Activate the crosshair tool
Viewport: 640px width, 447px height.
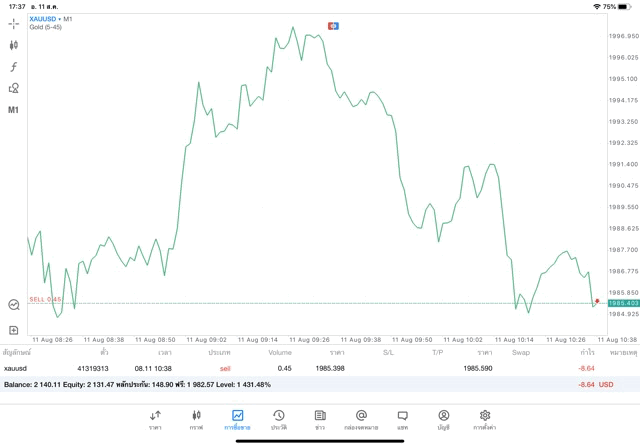(14, 23)
